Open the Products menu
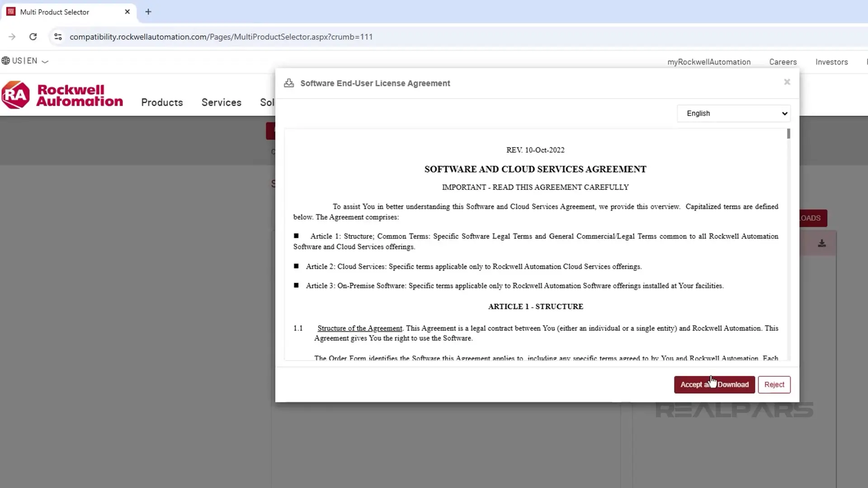The width and height of the screenshot is (868, 488). coord(162,103)
